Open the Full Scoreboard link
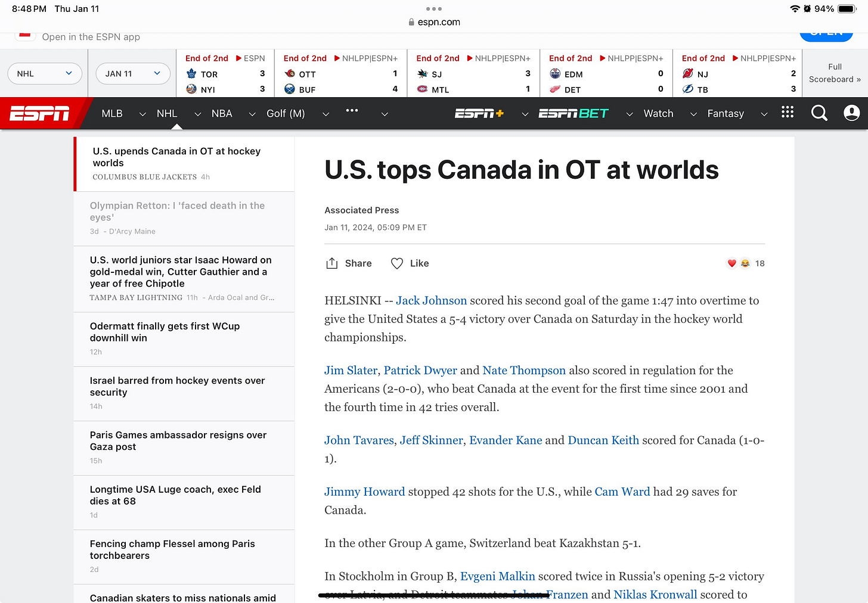868x603 pixels. [835, 73]
